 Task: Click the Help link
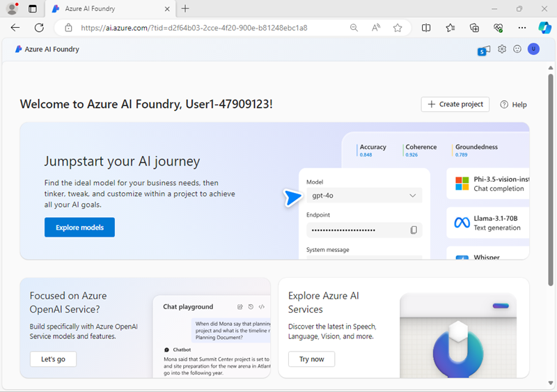[514, 104]
